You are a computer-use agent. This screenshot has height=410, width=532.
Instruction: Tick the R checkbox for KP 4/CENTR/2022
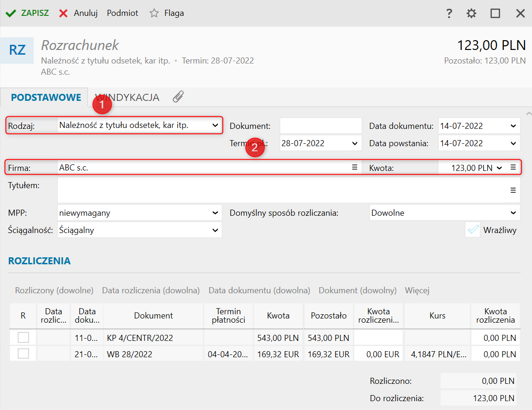[x=23, y=338]
